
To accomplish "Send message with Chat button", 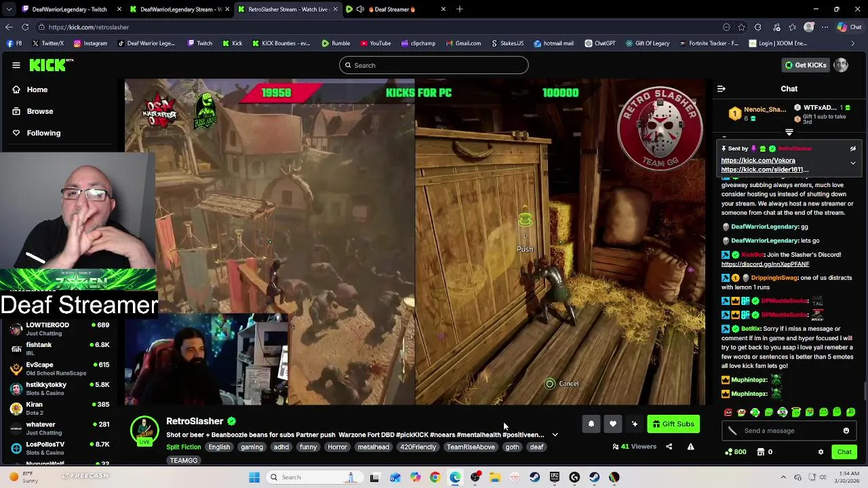I will pos(844,452).
